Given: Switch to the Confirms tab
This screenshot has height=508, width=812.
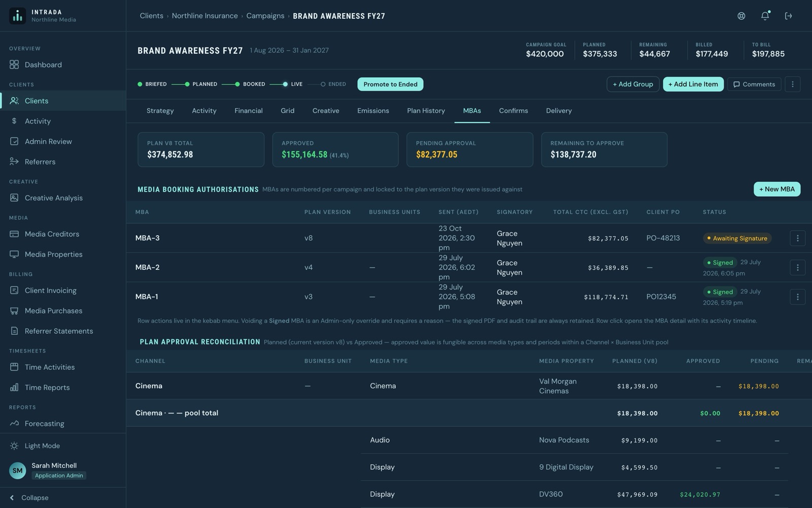Looking at the screenshot, I should 513,111.
